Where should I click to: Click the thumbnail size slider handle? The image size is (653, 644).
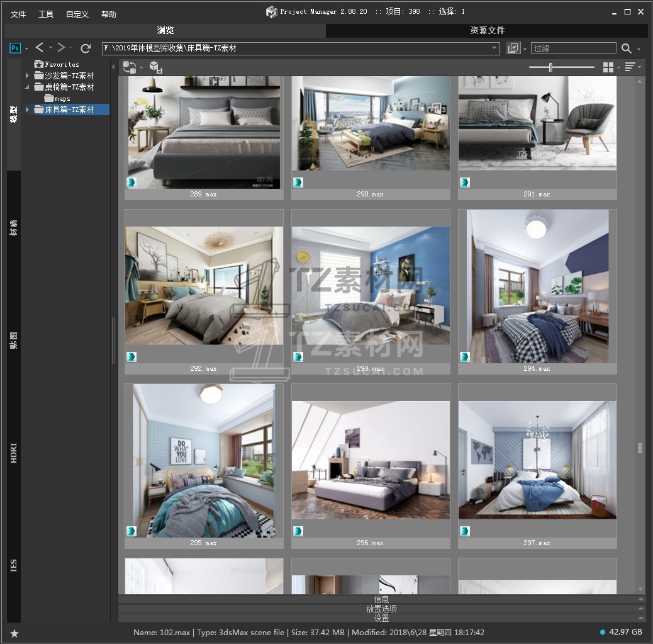coord(551,67)
